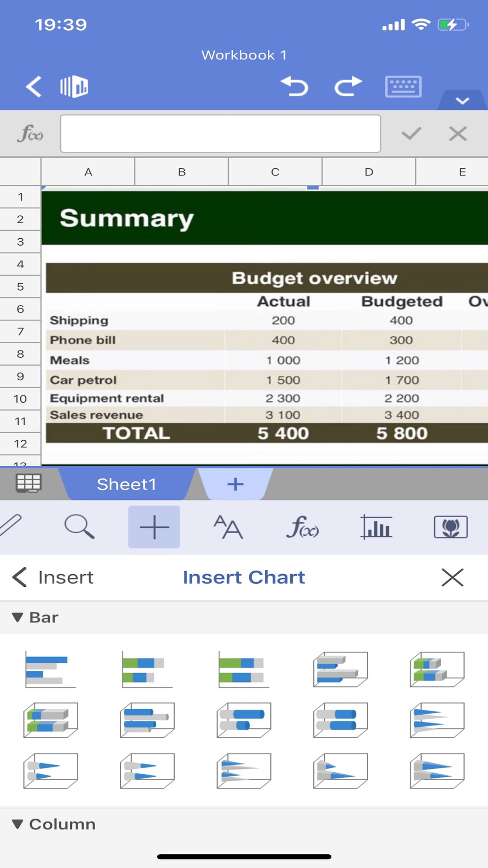Choose the 100% stacked cylinder bar chart
The height and width of the screenshot is (868, 488).
[341, 720]
